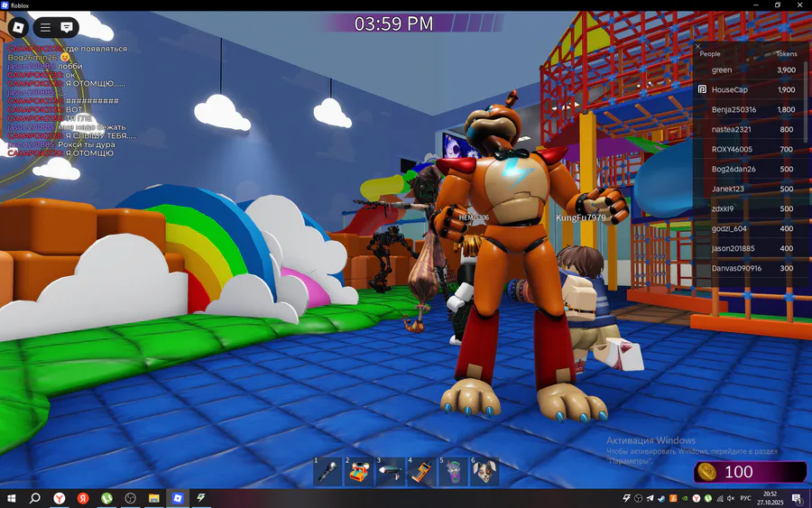Select the rabbit mask in slot 6
Screen dimensions: 812x508
[484, 471]
